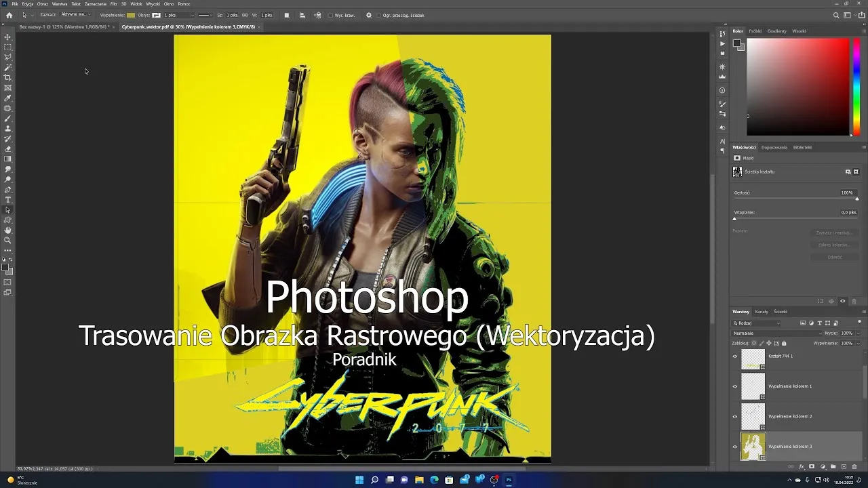Click the Obrys stroke color swatch
Viewport: 868px width, 488px height.
[156, 15]
